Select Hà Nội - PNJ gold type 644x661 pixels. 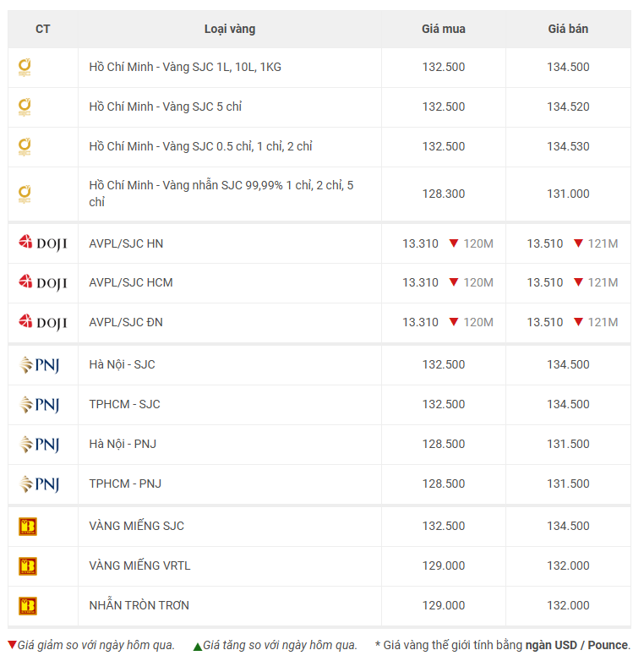point(123,444)
